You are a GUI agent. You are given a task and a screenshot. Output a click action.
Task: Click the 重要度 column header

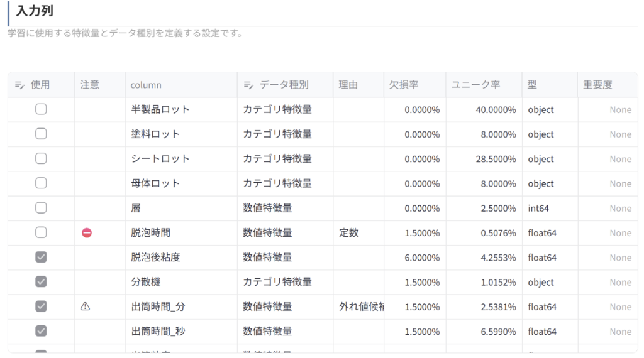(x=608, y=85)
